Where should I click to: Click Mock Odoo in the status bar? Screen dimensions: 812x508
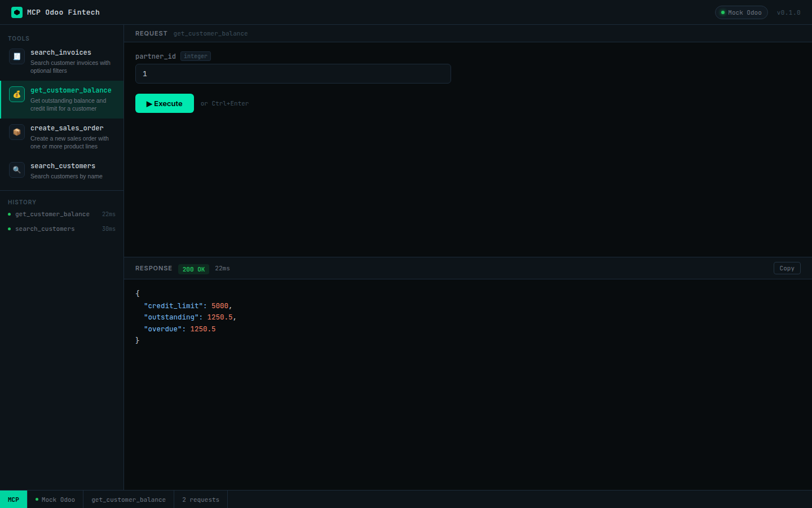tap(55, 500)
